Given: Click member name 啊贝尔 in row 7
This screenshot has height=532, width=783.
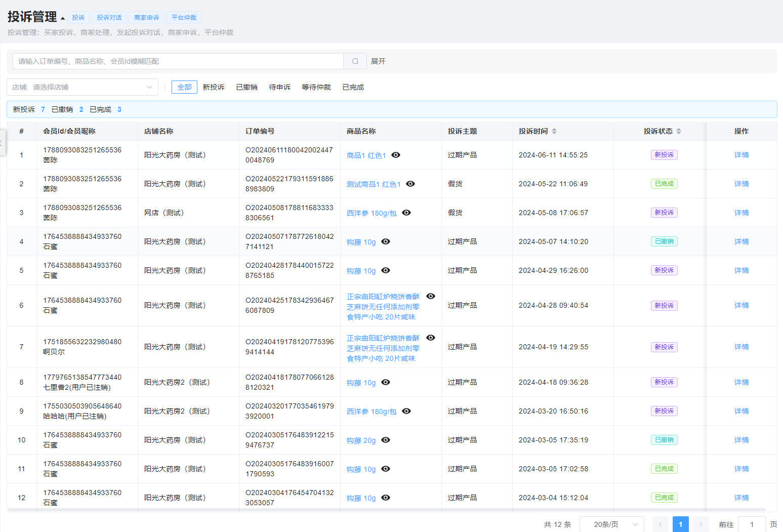Looking at the screenshot, I should pyautogui.click(x=54, y=352).
